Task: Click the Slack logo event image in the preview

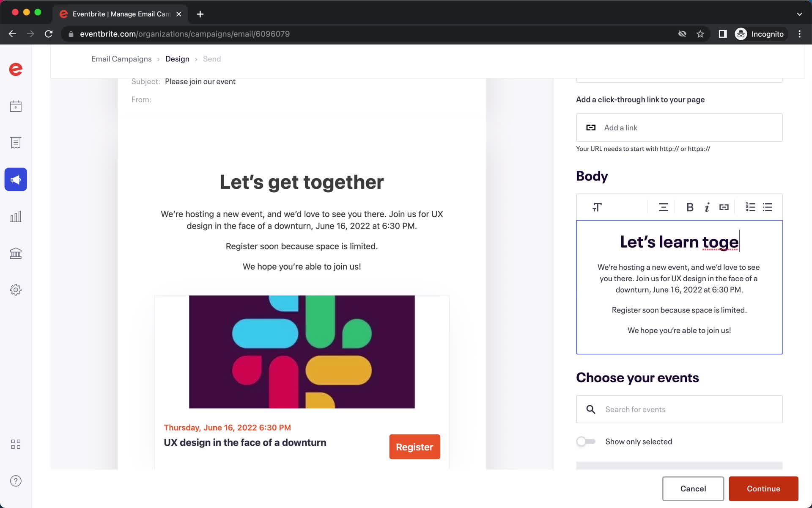Action: (302, 352)
